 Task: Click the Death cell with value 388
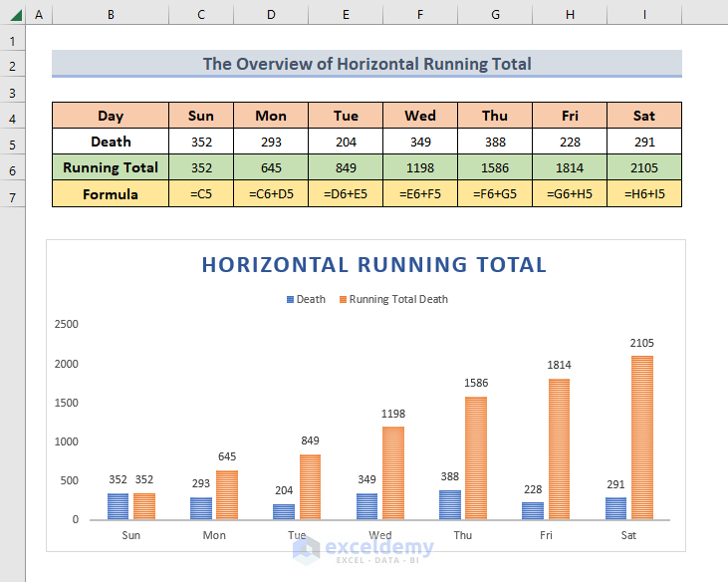[495, 142]
